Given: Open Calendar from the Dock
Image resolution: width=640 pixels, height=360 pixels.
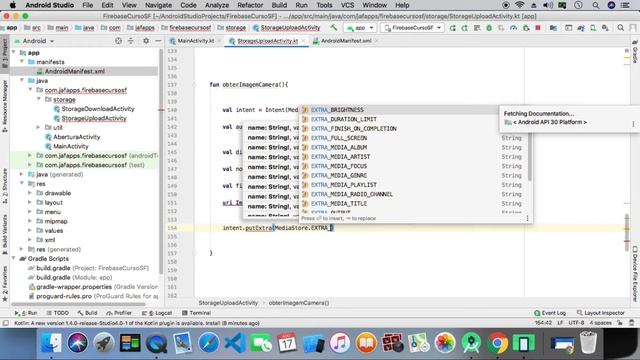Looking at the screenshot, I should coord(287,342).
